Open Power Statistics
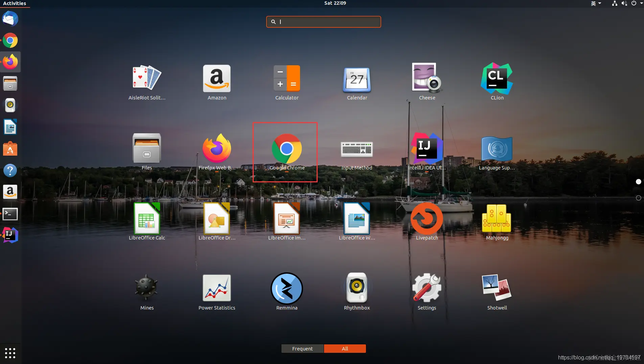This screenshot has height=364, width=644. pyautogui.click(x=217, y=292)
